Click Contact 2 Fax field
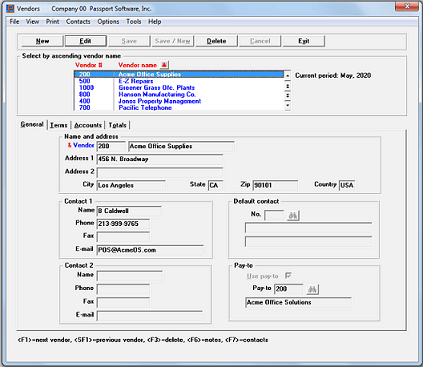The height and width of the screenshot is (367, 423). tap(123, 302)
